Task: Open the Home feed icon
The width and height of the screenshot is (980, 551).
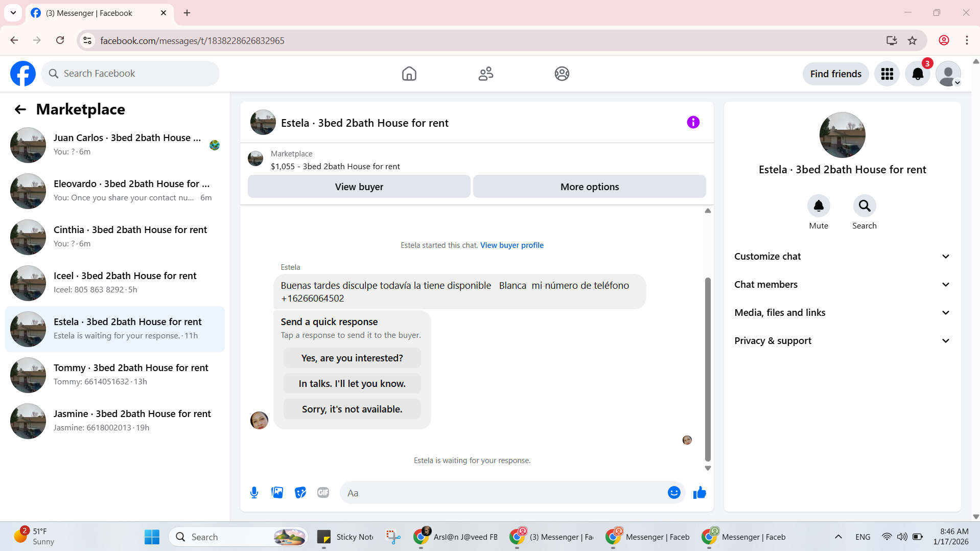Action: pyautogui.click(x=409, y=74)
